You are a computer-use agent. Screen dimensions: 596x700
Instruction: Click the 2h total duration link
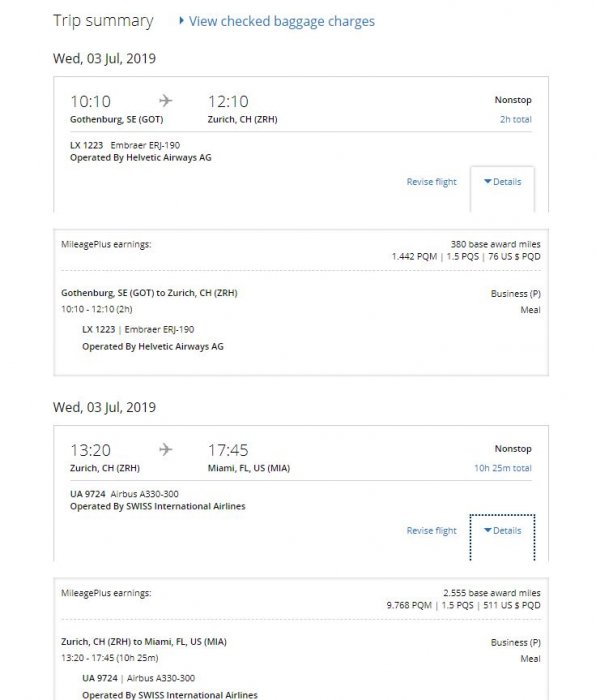516,119
